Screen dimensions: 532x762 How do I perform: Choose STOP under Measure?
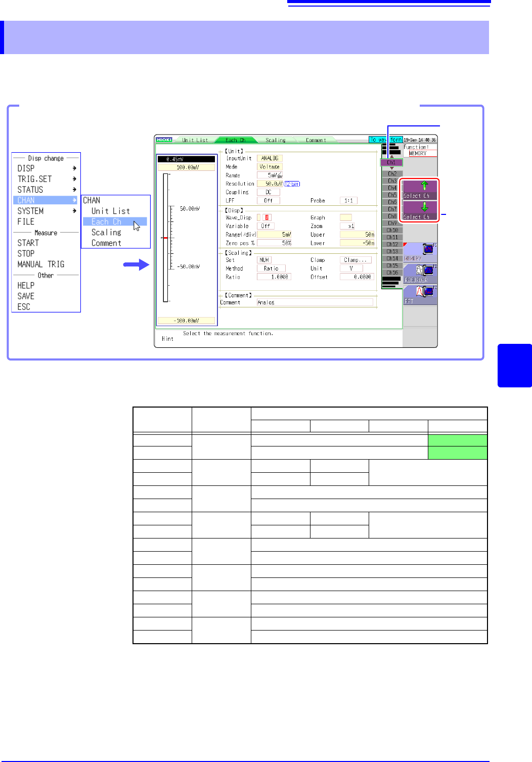(x=26, y=253)
